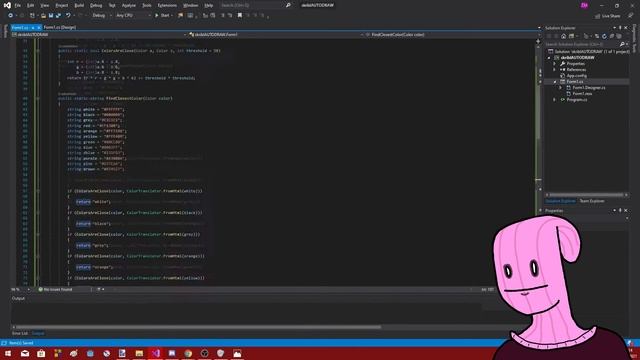
Task: Open the Window menu
Action: click(x=190, y=5)
